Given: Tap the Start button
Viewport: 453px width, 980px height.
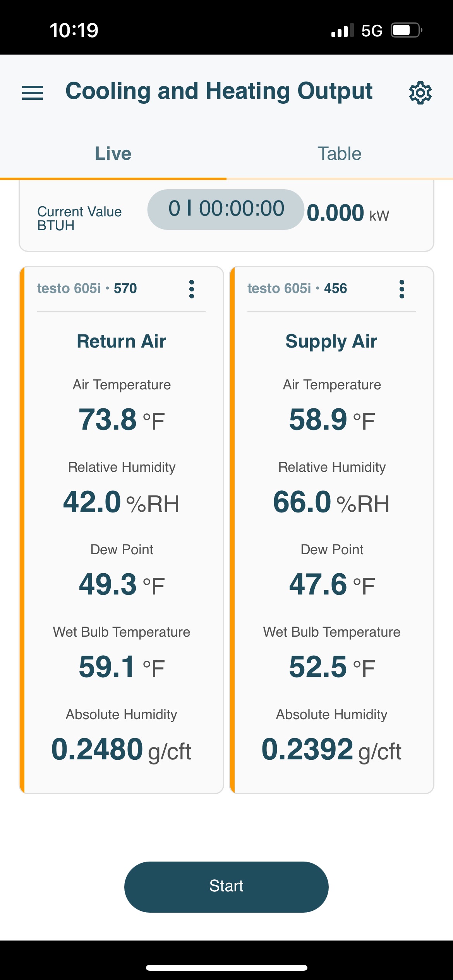Looking at the screenshot, I should 226,887.
